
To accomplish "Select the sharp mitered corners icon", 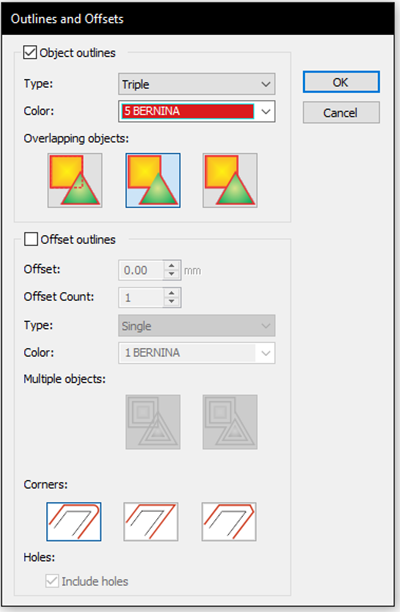I will [x=151, y=521].
